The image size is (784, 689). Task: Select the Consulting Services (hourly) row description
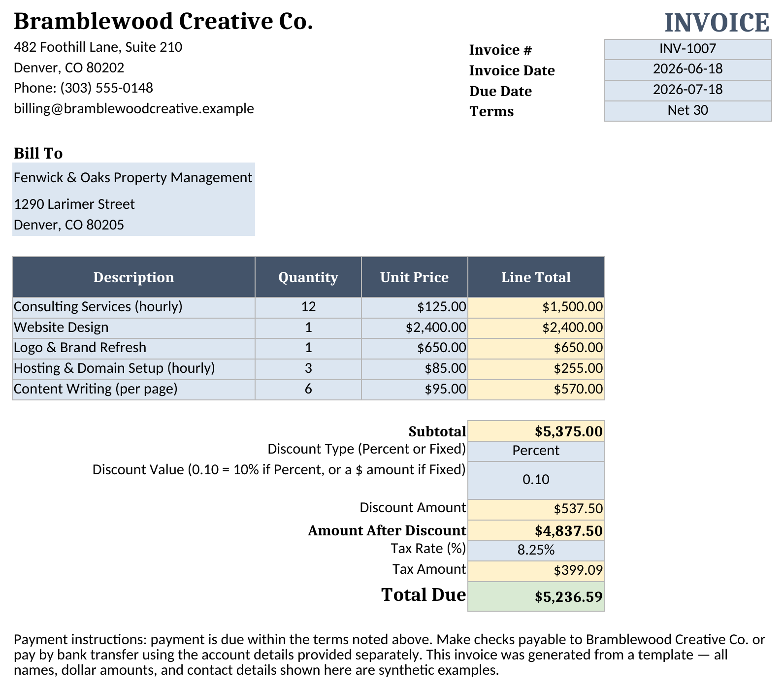coord(133,307)
